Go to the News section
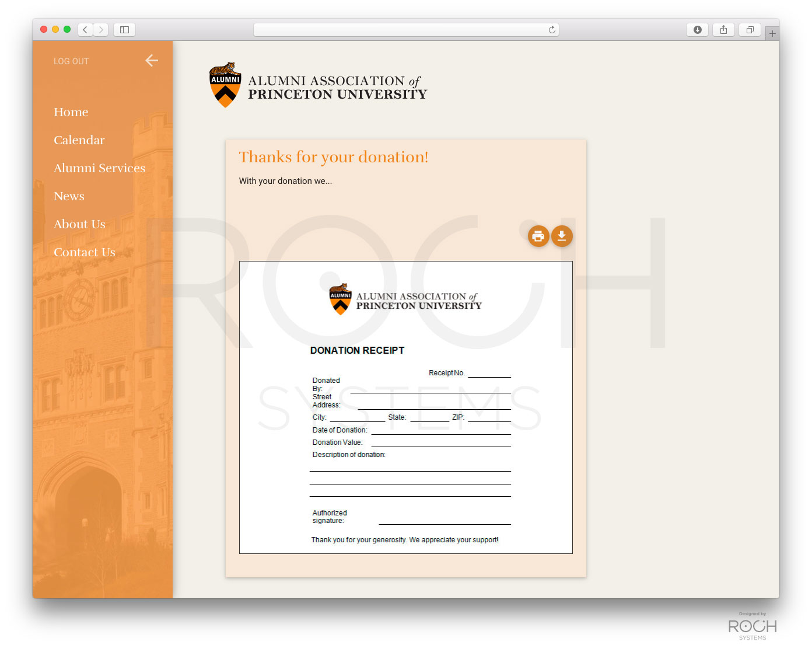Image resolution: width=812 pixels, height=645 pixels. [x=69, y=196]
